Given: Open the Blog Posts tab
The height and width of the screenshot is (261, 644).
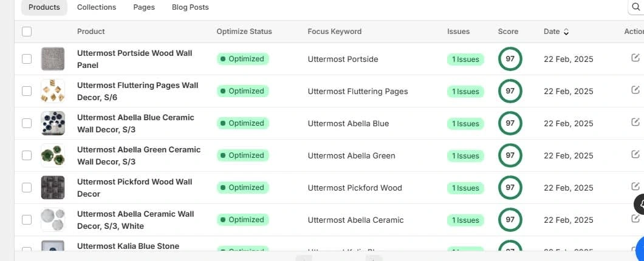Looking at the screenshot, I should pos(190,7).
